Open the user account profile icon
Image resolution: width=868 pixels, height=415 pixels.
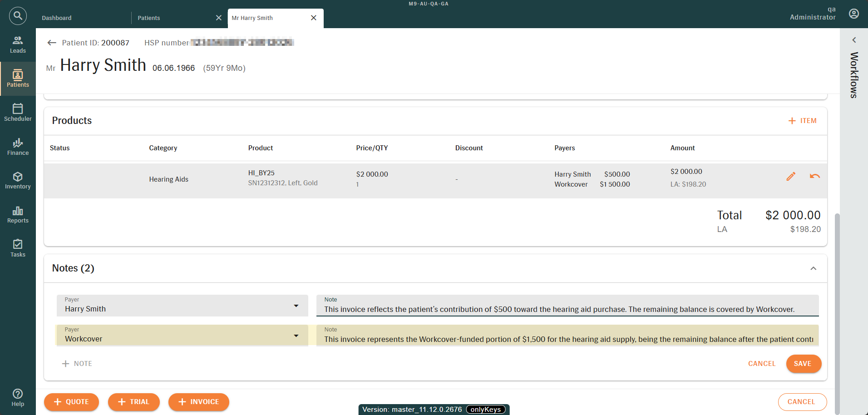click(x=853, y=14)
